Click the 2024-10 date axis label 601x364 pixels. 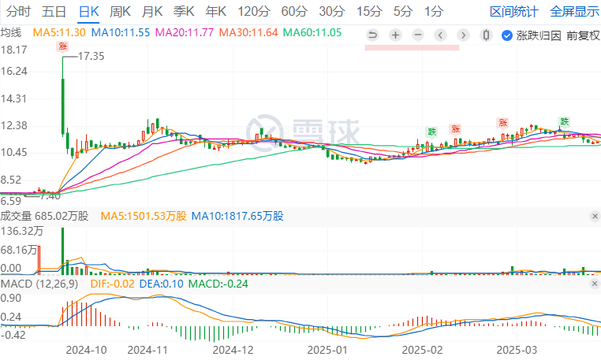click(x=86, y=350)
